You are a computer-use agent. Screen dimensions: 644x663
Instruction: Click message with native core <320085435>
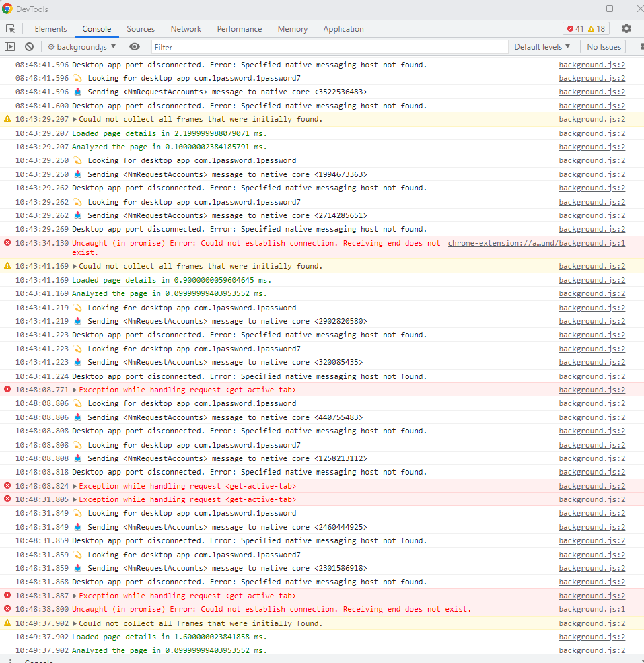[x=225, y=362]
